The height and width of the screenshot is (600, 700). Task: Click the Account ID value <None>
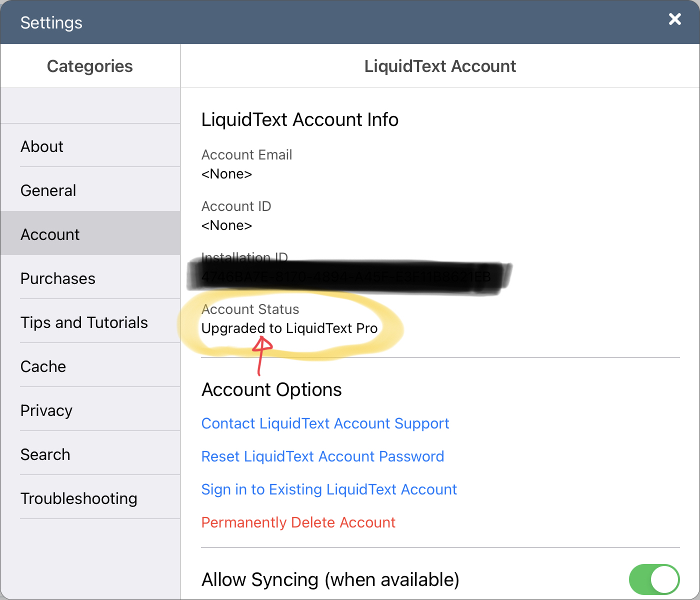tap(226, 225)
